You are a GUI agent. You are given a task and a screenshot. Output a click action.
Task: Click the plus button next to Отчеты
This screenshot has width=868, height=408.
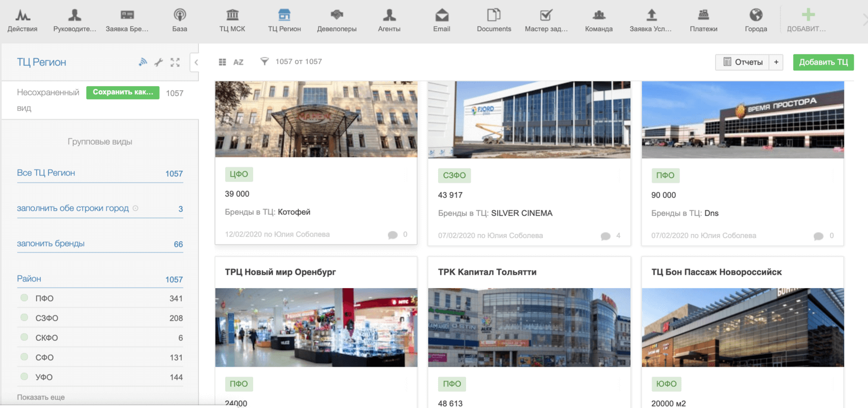(776, 62)
